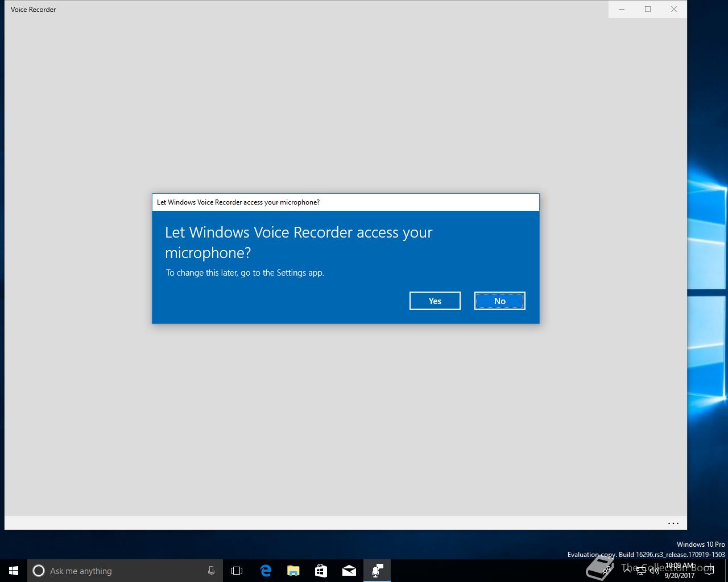Open File Explorer from the taskbar
The image size is (728, 582).
click(x=293, y=571)
